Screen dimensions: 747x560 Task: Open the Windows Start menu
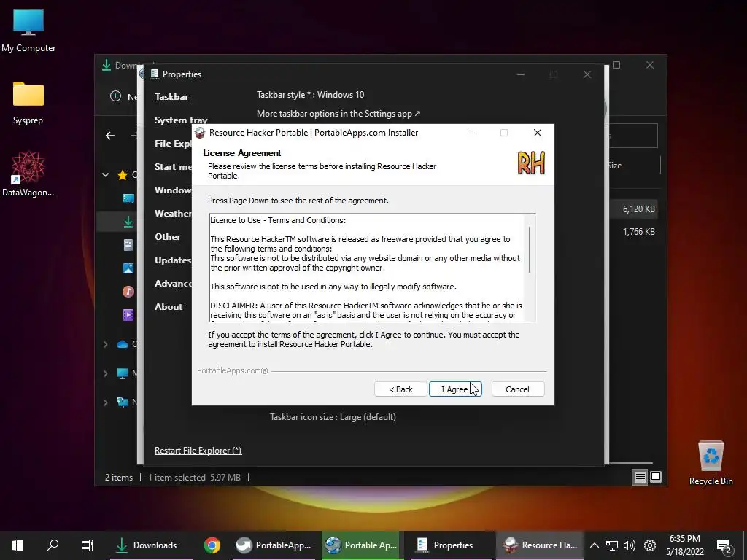pos(18,545)
